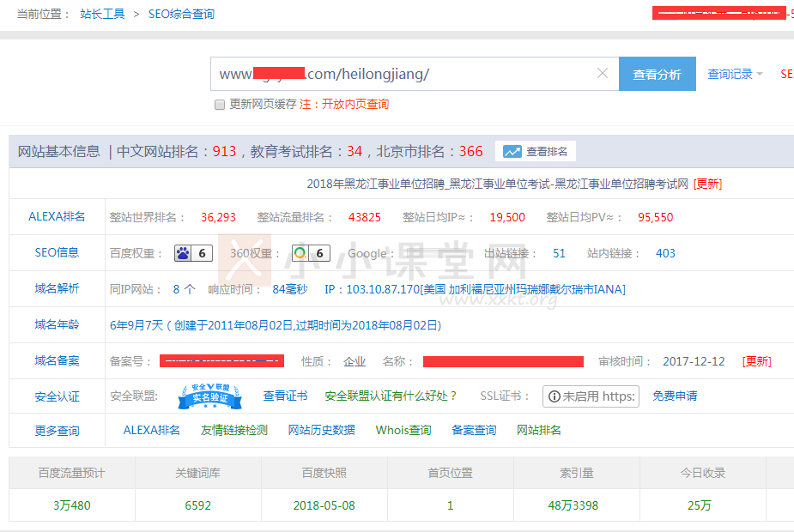Open 备案查询 link

[474, 430]
